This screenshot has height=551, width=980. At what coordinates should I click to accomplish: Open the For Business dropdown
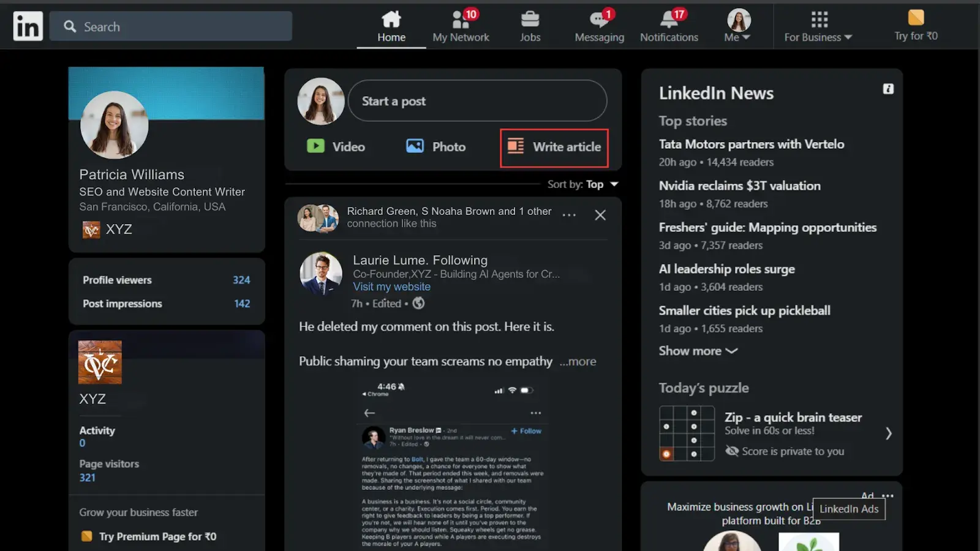pyautogui.click(x=818, y=37)
